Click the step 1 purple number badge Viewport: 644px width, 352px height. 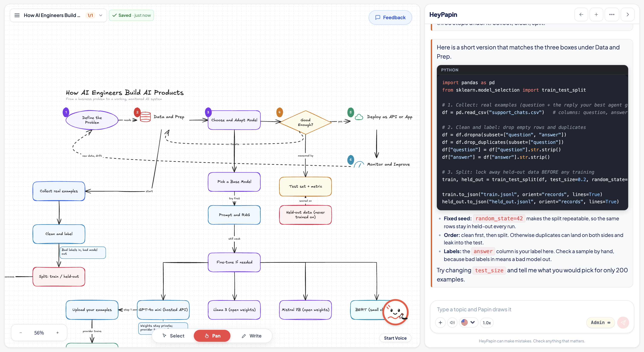point(66,112)
